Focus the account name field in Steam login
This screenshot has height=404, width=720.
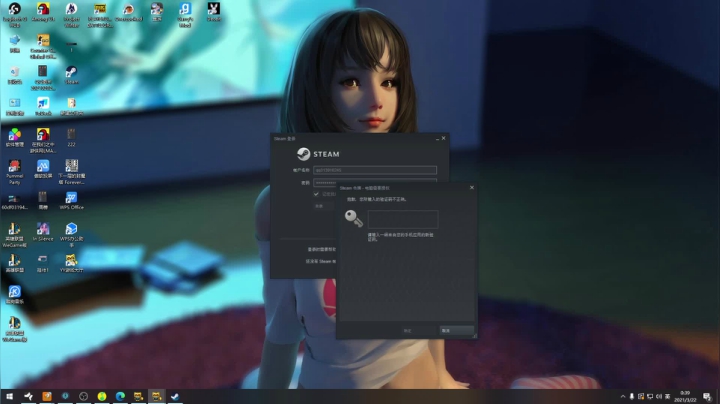(375, 170)
